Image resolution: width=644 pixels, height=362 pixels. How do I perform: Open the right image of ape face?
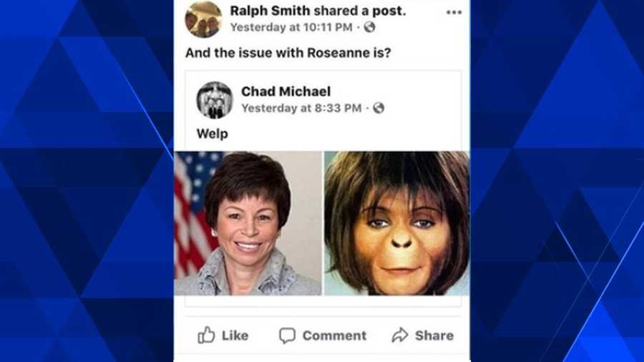click(x=396, y=223)
